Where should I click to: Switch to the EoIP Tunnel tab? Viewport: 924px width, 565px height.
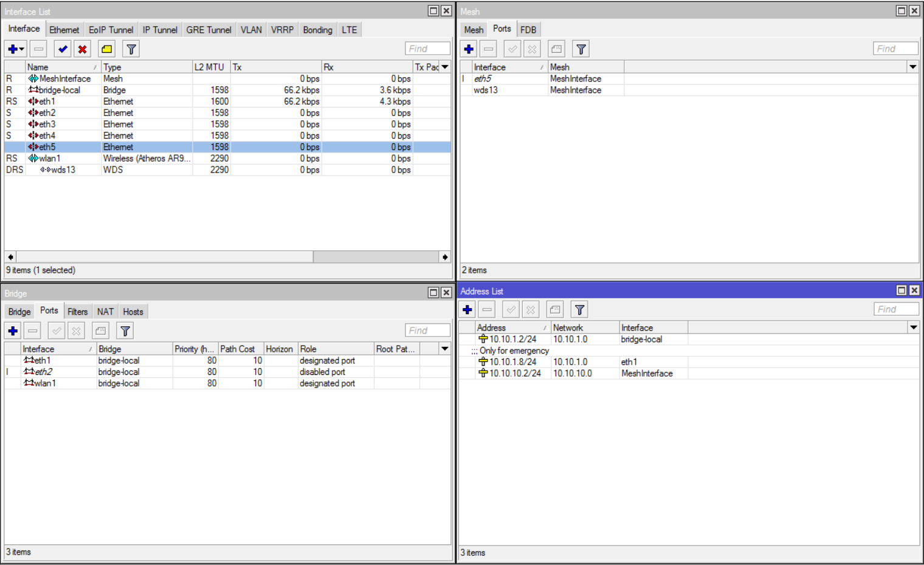coord(111,30)
